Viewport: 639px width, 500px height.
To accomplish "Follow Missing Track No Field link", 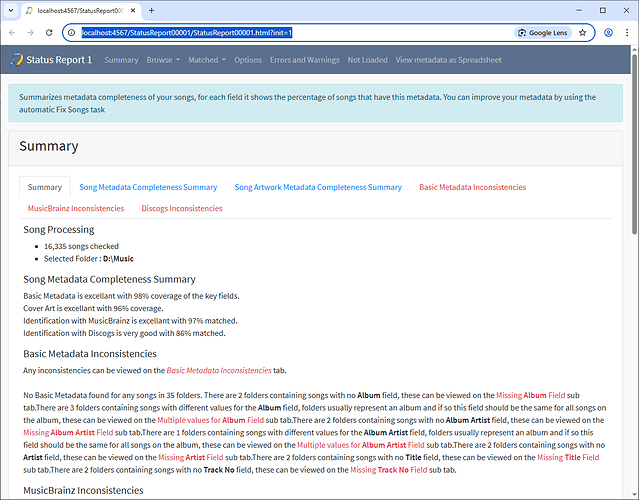I will coord(389,470).
